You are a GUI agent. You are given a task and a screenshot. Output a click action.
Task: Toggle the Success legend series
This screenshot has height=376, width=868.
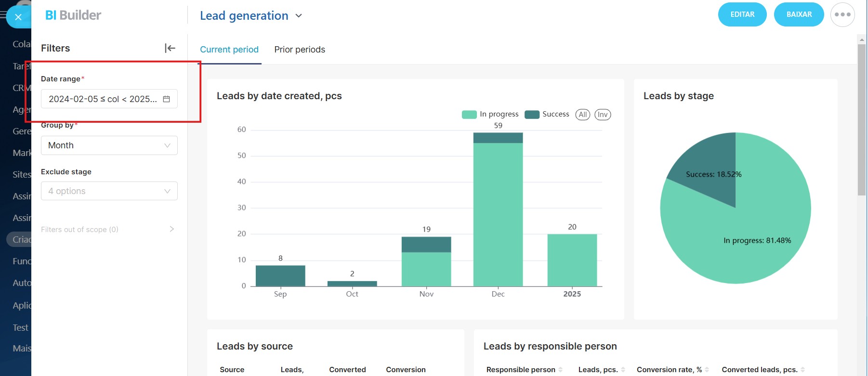tap(547, 115)
